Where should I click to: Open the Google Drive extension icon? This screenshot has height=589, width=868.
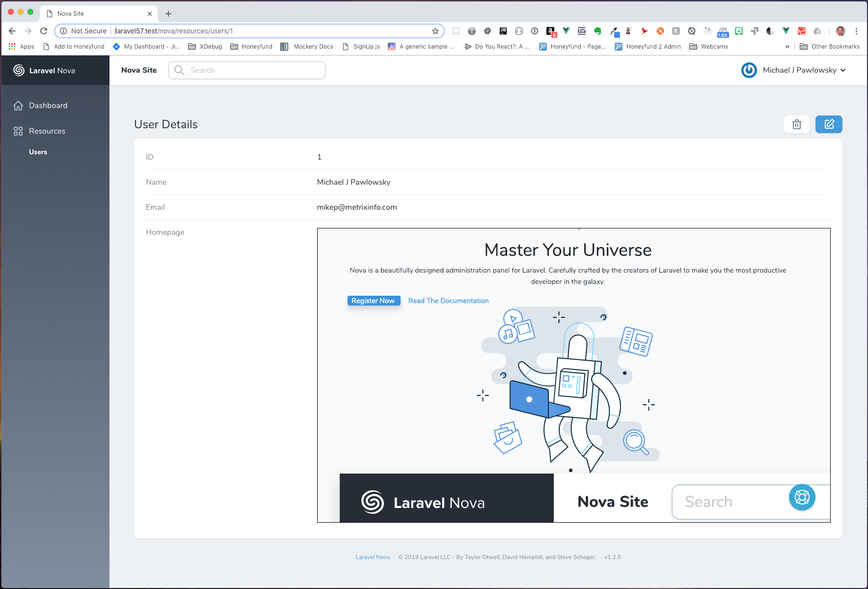pos(817,31)
